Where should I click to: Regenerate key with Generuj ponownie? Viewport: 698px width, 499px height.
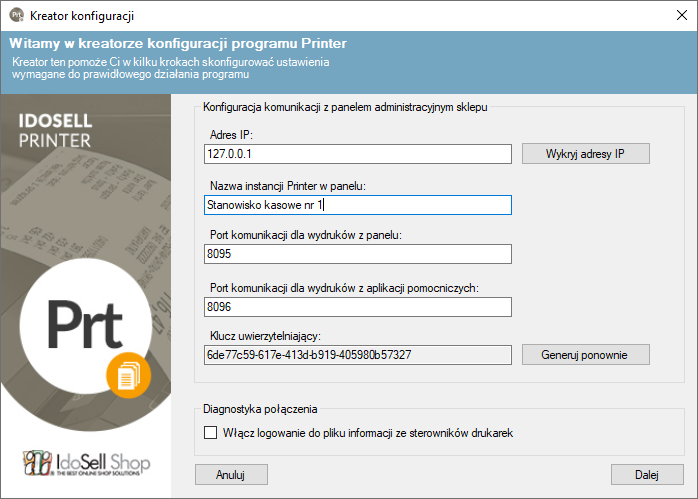coord(585,354)
